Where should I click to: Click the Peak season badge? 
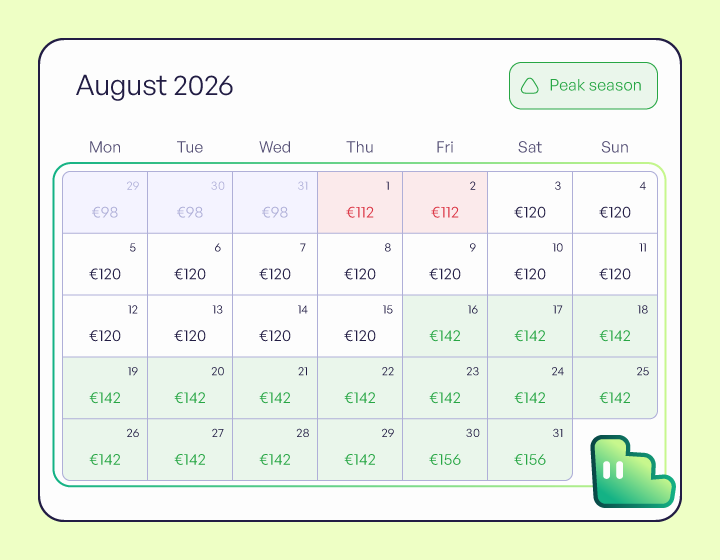(x=583, y=86)
